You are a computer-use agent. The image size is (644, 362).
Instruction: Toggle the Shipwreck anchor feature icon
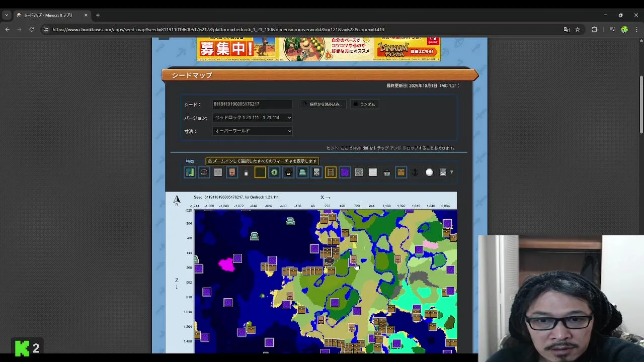(415, 172)
